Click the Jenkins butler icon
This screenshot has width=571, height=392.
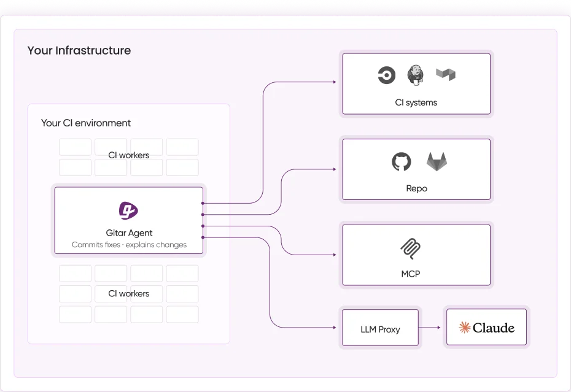pyautogui.click(x=416, y=74)
